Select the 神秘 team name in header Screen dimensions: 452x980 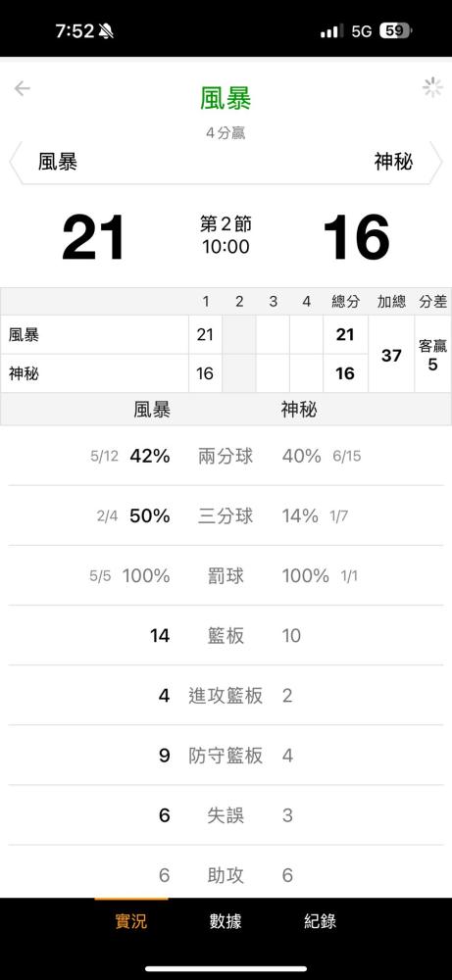point(393,163)
